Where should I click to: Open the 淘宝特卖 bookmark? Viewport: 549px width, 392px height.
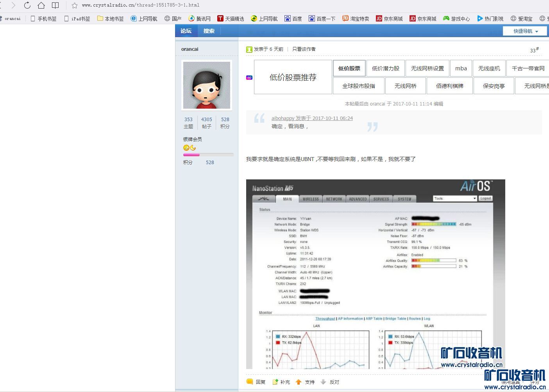pos(356,18)
